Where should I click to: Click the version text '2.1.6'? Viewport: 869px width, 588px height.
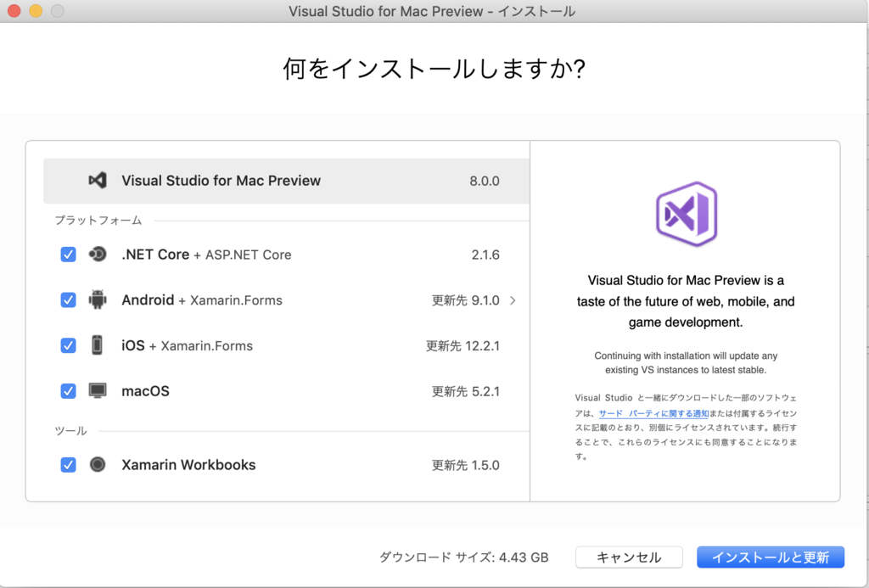(x=485, y=255)
